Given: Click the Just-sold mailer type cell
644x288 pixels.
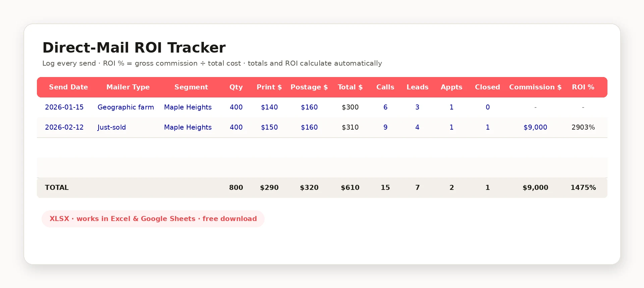Looking at the screenshot, I should (112, 127).
